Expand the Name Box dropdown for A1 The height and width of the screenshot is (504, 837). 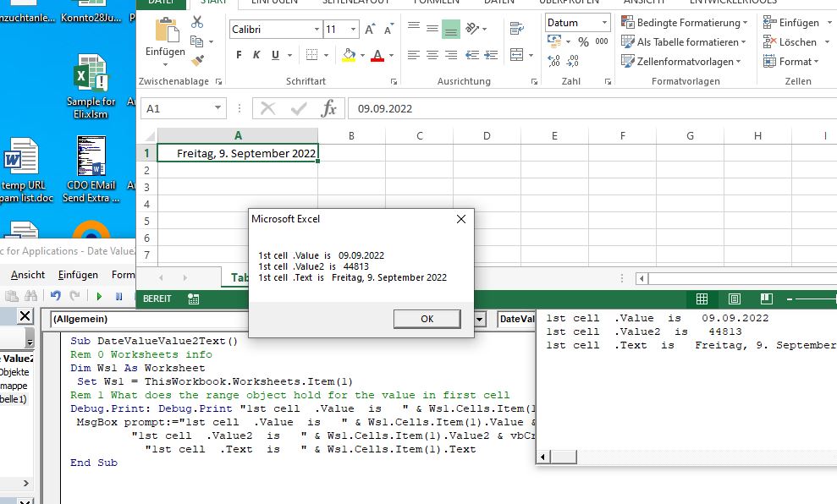[218, 108]
